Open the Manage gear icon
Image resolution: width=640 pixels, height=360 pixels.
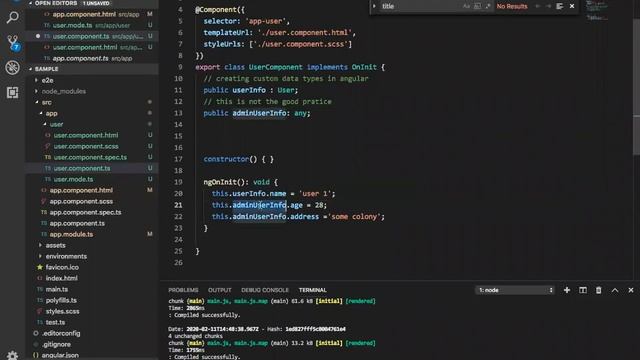[13, 355]
